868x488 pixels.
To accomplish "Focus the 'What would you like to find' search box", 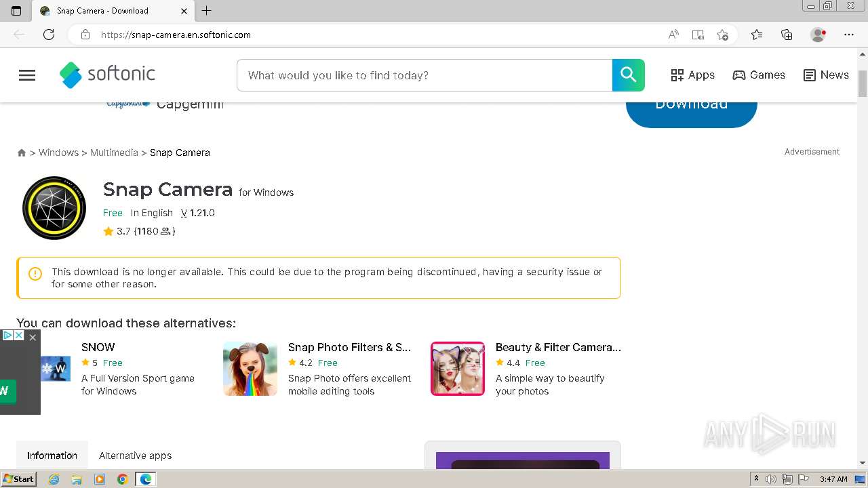I will (425, 75).
